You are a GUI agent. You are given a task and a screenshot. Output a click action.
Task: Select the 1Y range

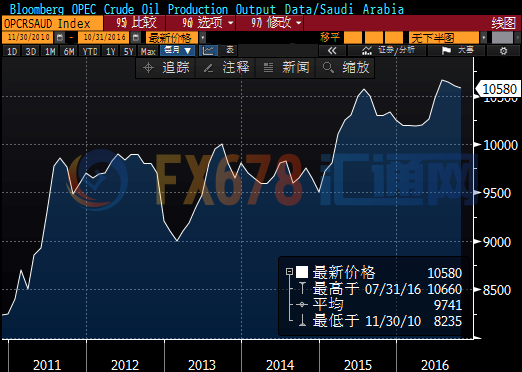click(110, 51)
